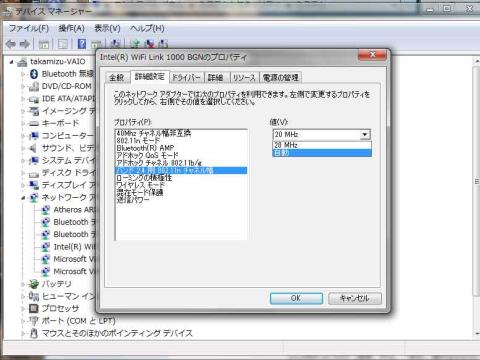Select ローミングの積極性 property
This screenshot has height=360, width=480.
[x=144, y=178]
